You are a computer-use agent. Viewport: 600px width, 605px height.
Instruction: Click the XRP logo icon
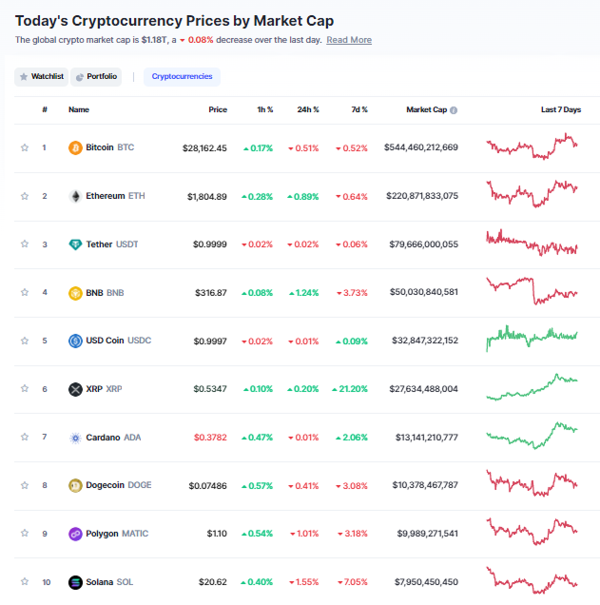(75, 389)
